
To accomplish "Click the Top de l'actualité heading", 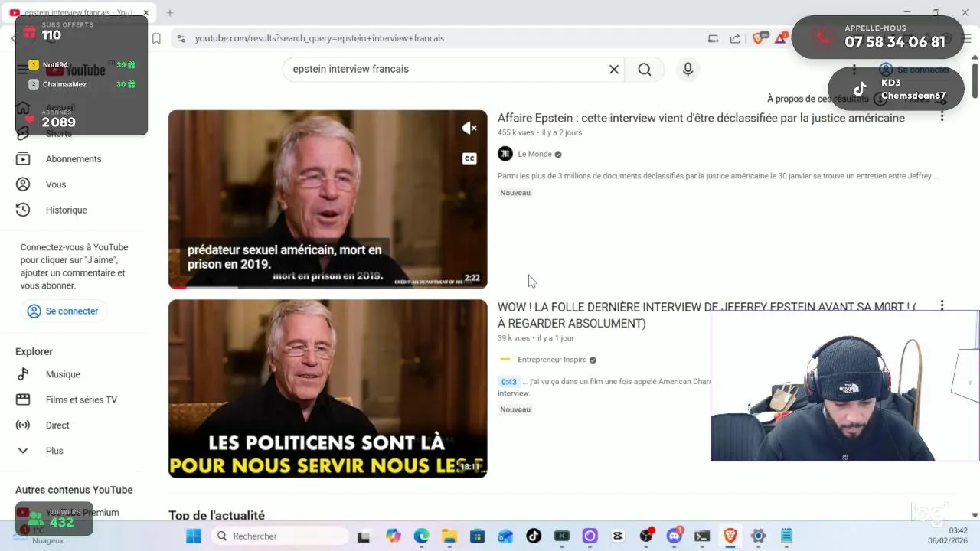I will coord(217,515).
